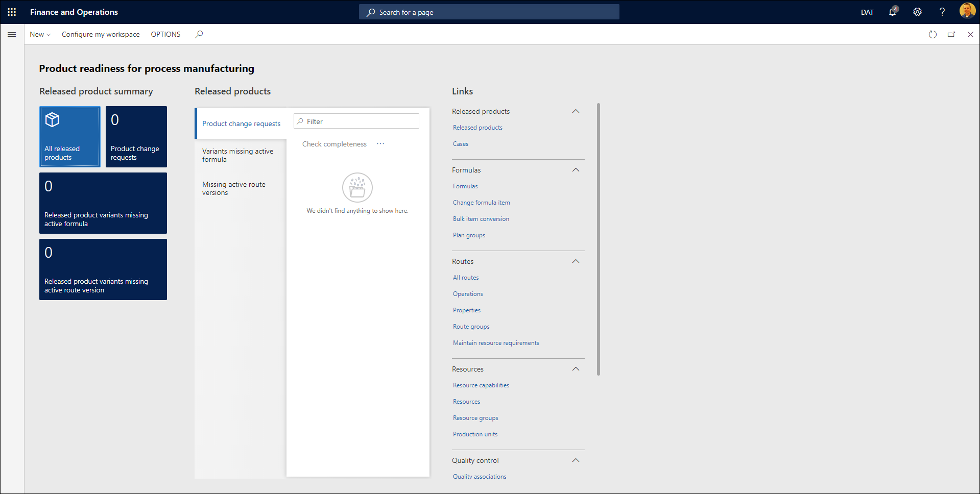Open the Change formula item link
Image resolution: width=980 pixels, height=494 pixels.
(482, 203)
